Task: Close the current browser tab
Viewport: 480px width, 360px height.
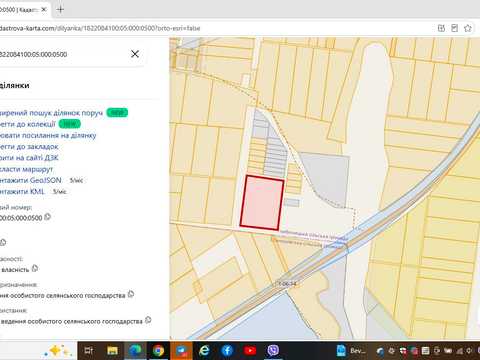Action: [44, 10]
